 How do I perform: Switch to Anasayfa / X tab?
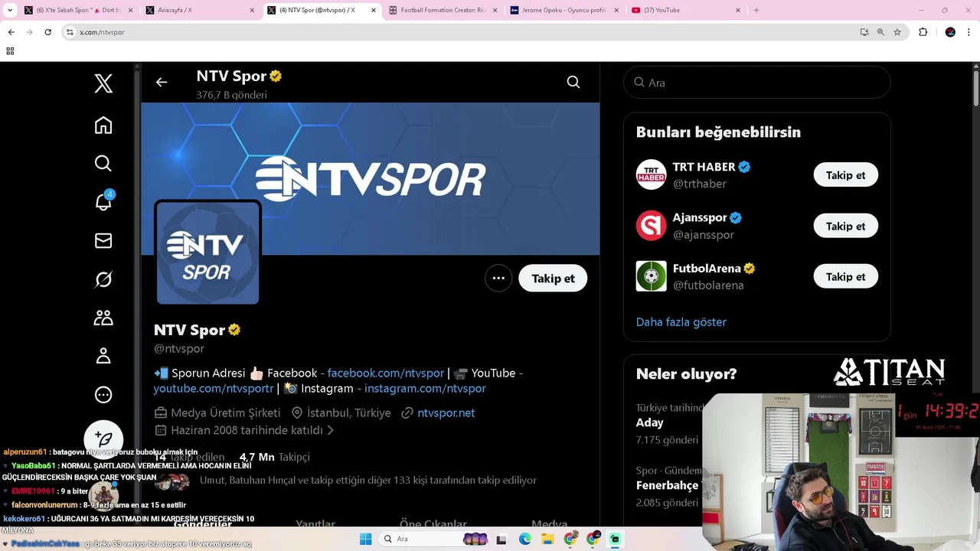click(201, 10)
